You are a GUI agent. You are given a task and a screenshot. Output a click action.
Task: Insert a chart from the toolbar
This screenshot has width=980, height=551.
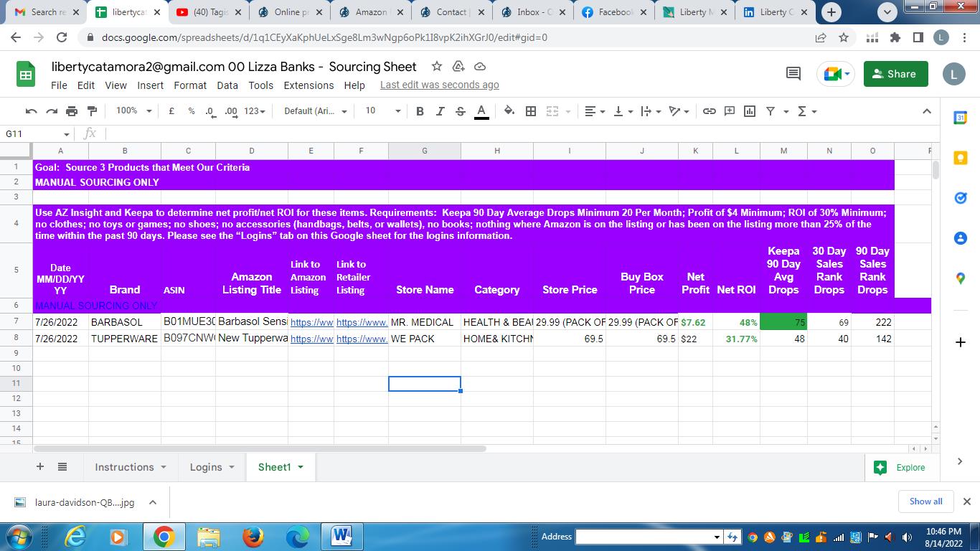tap(750, 111)
